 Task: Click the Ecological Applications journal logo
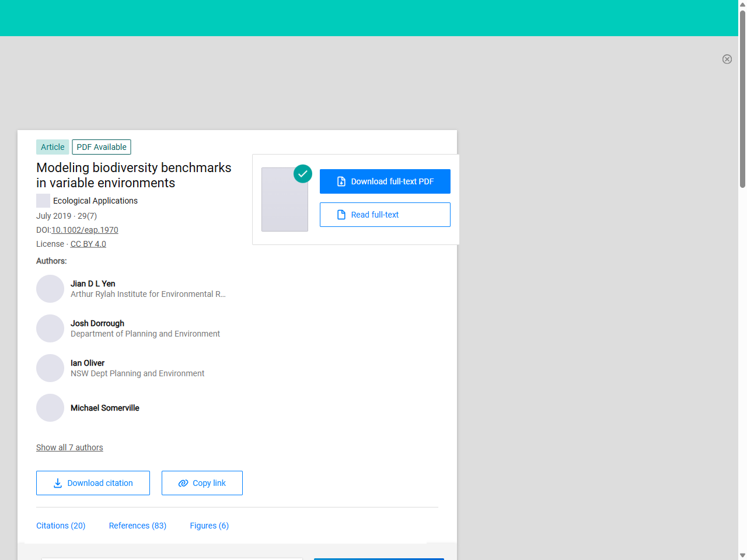(43, 201)
